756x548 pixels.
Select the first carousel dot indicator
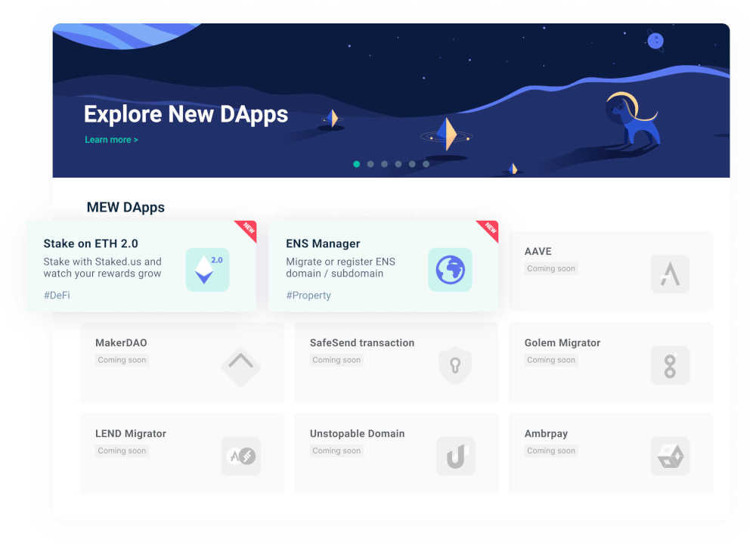[356, 164]
